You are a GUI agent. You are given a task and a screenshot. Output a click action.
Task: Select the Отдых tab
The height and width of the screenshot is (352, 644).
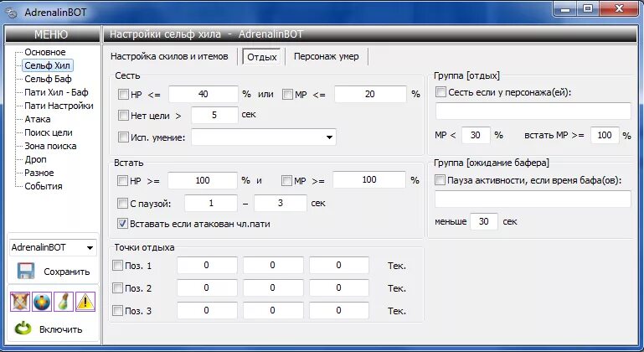pyautogui.click(x=261, y=57)
